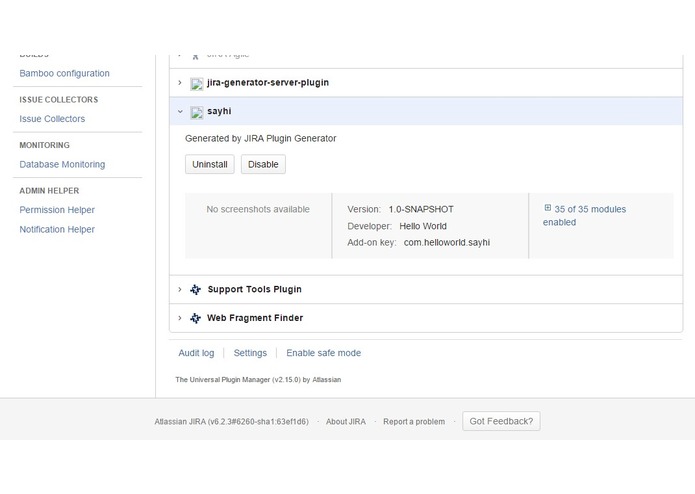Screen dimensions: 695x494
Task: Click the MONITORING section heading
Action: pyautogui.click(x=44, y=145)
